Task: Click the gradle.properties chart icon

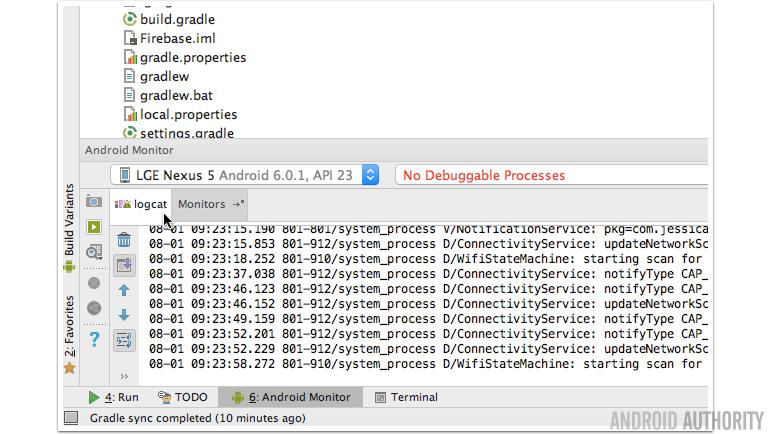Action: [x=130, y=58]
